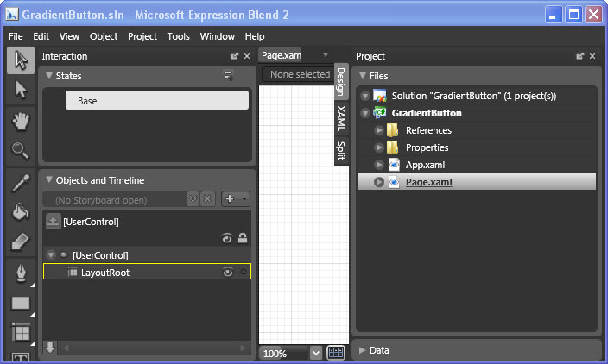Select the Brush Transform tool

[21, 242]
